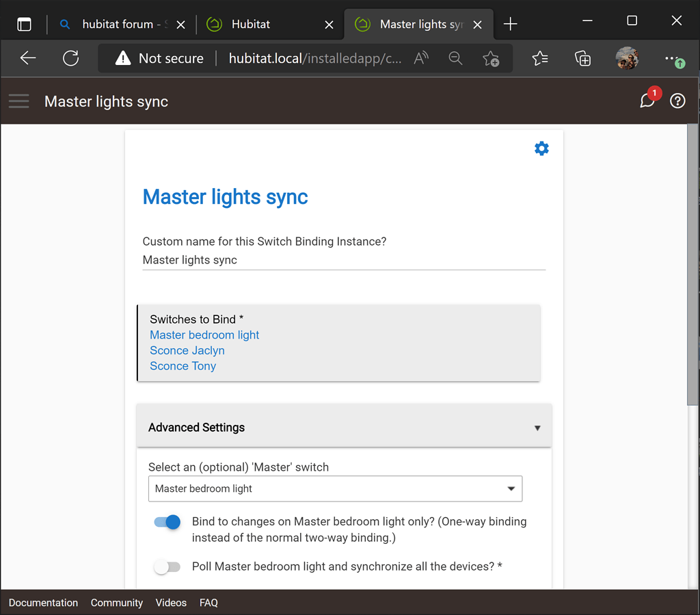Open the blue settings gear icon
Screen dimensions: 700x615
pos(541,148)
